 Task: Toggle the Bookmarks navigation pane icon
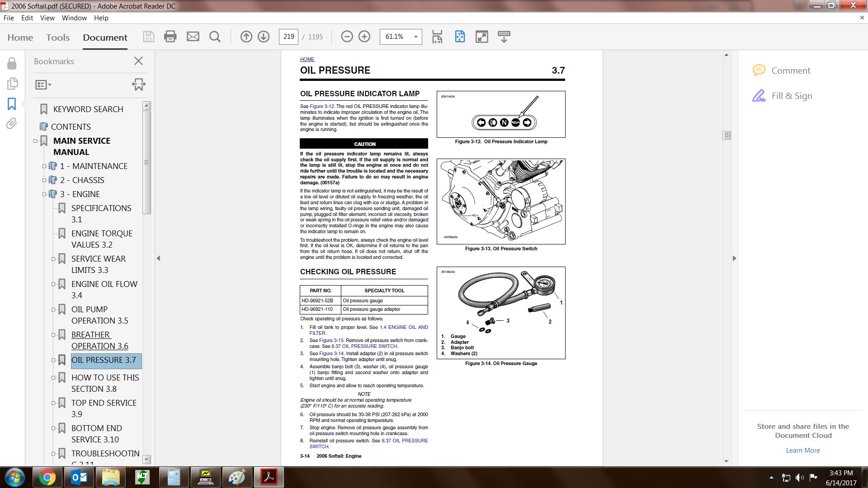[12, 104]
